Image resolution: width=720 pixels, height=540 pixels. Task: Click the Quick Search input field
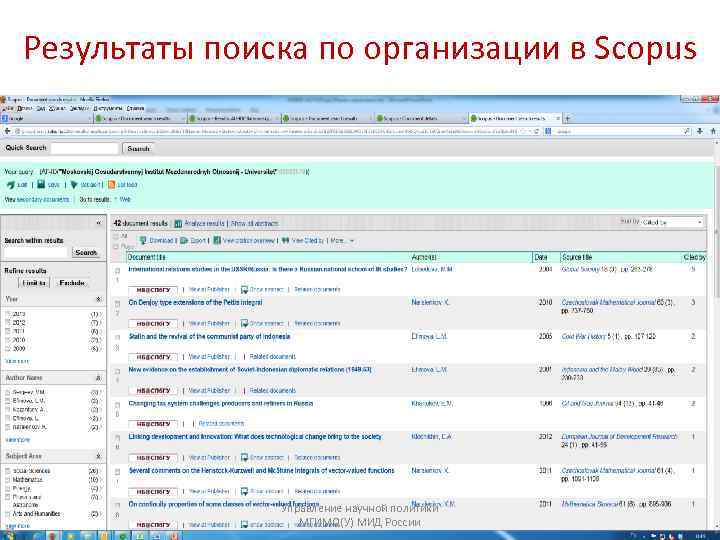click(x=85, y=148)
